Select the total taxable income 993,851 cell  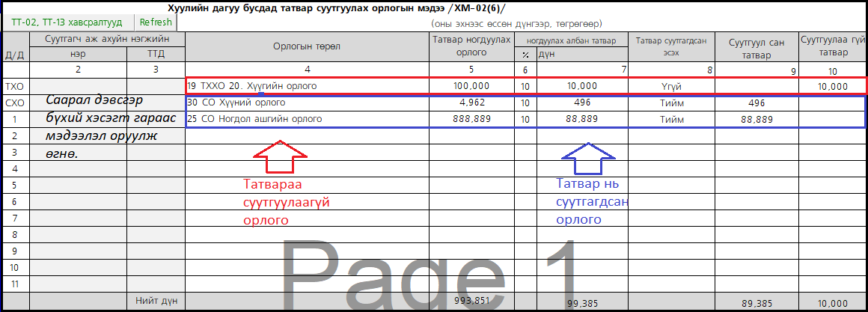click(471, 301)
